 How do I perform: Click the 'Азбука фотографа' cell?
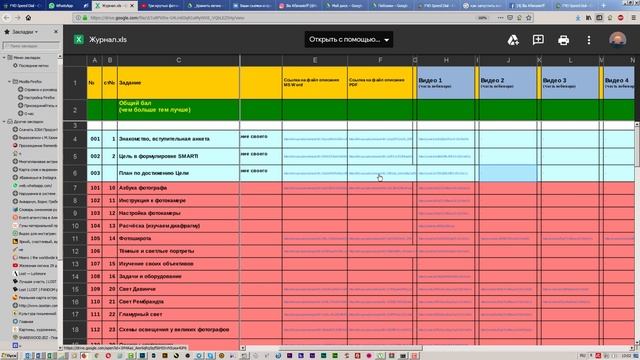[178, 188]
